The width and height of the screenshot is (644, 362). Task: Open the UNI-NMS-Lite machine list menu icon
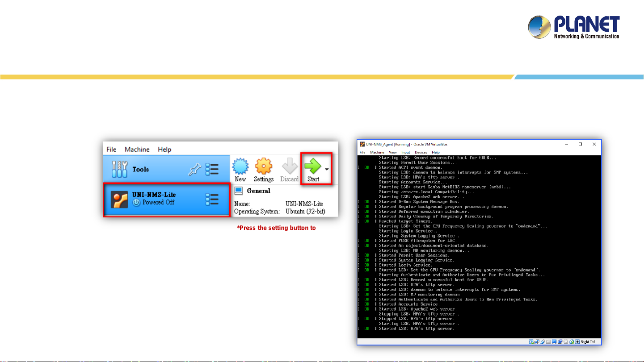point(212,200)
